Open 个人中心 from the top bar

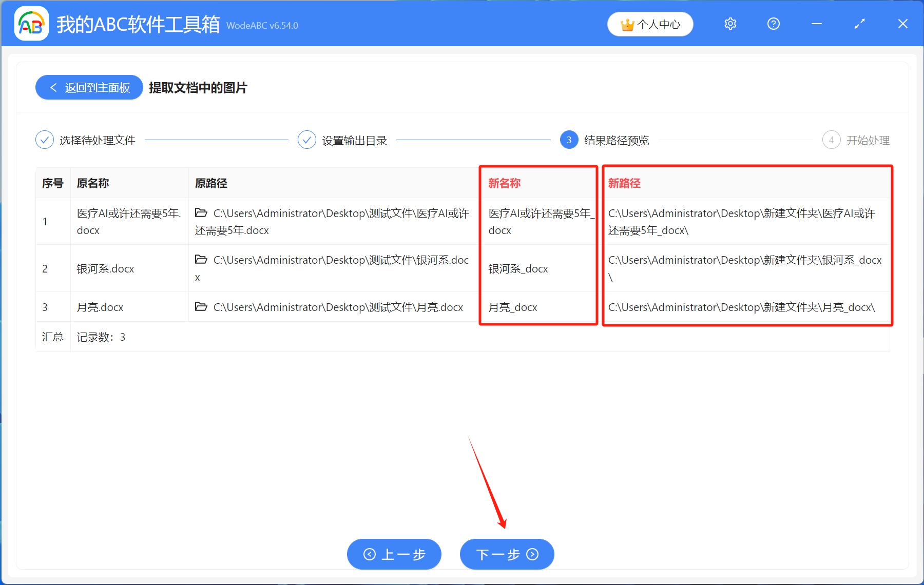pos(650,24)
